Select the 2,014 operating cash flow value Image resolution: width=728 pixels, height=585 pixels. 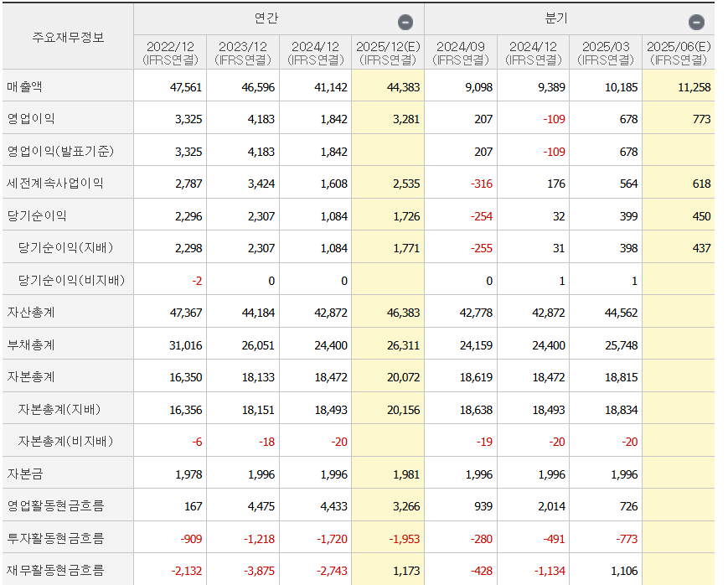point(551,506)
